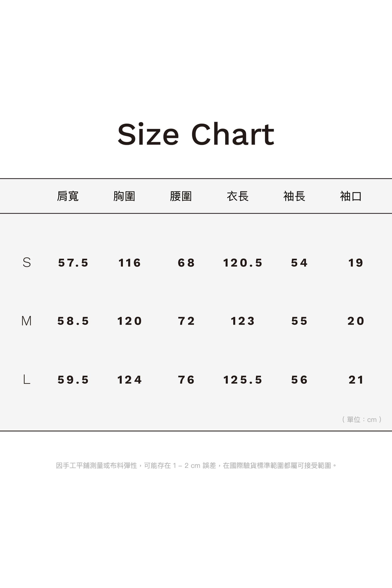
Task: Select the L size row label
Action: pos(27,380)
